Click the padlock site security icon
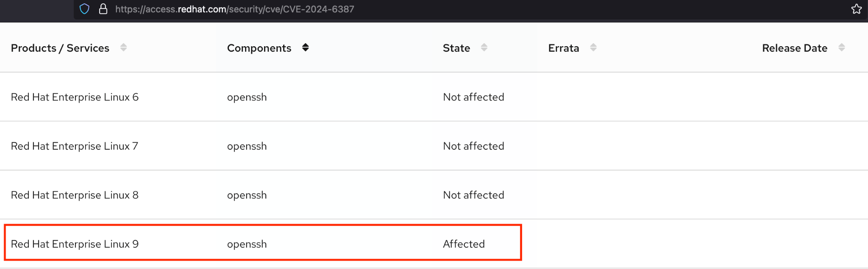The image size is (868, 269). tap(103, 9)
